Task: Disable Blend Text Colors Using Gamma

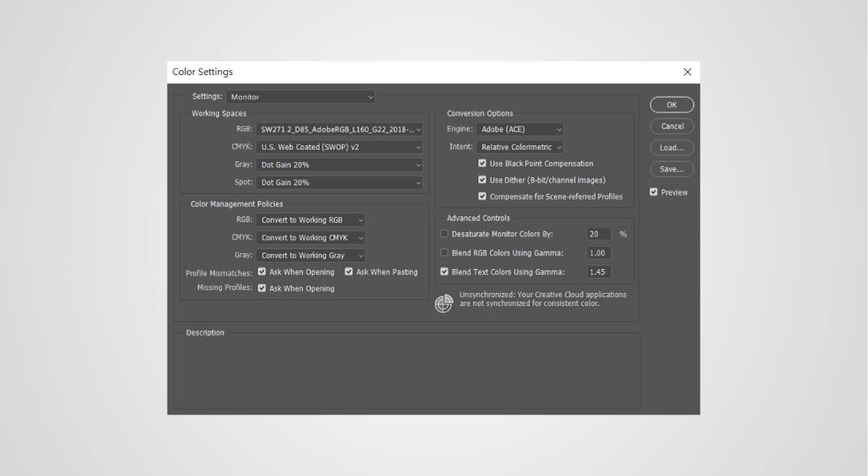Action: click(x=445, y=271)
